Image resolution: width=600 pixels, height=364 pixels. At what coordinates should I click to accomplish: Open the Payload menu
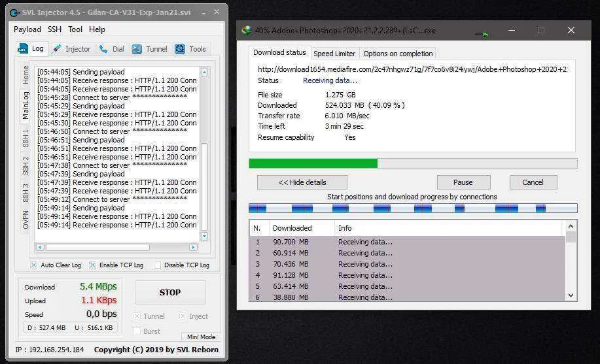click(27, 29)
